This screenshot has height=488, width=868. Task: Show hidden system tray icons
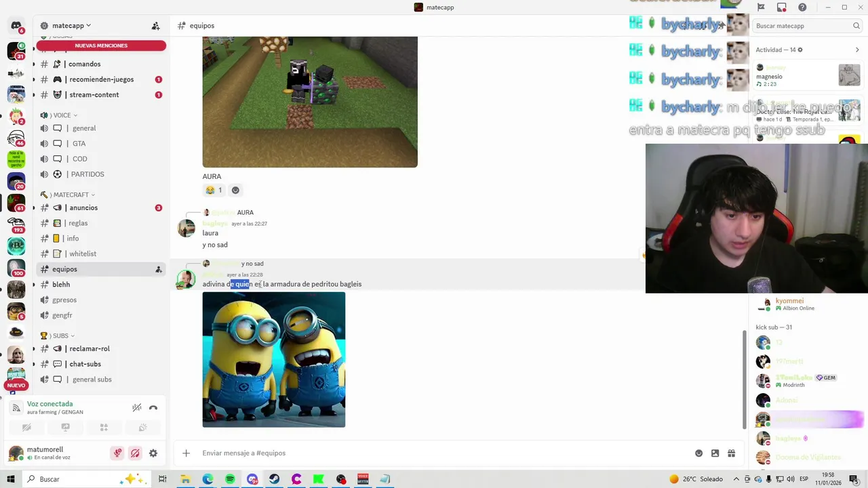[736, 479]
